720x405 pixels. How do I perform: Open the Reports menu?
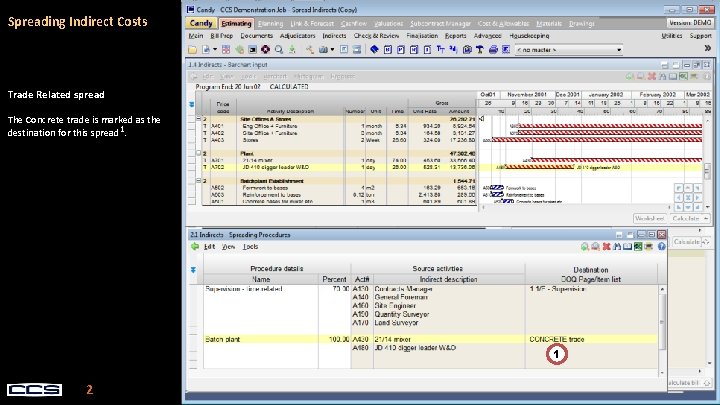(x=456, y=36)
